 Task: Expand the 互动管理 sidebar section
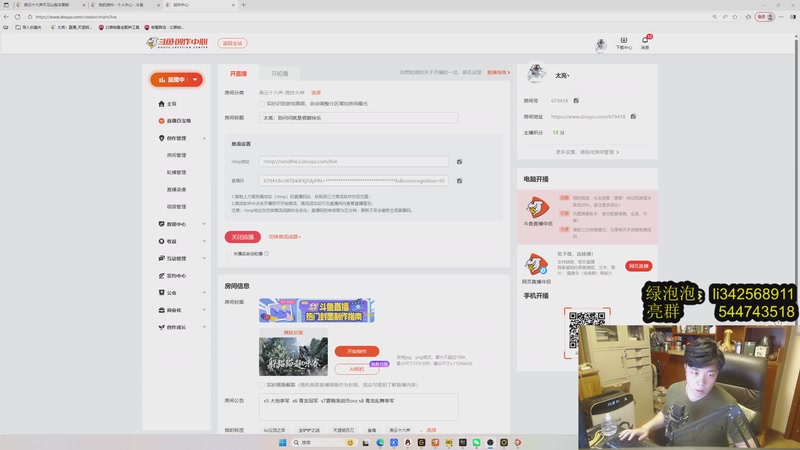click(x=204, y=259)
